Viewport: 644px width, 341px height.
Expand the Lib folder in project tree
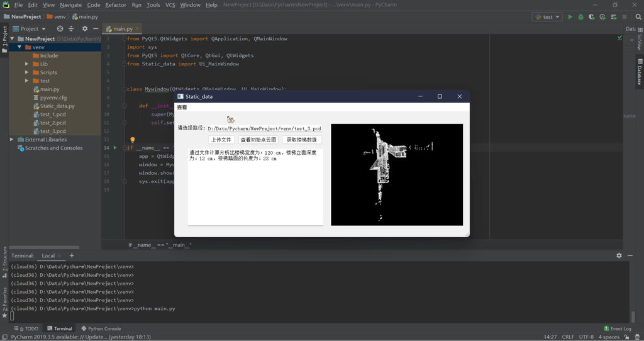click(27, 64)
